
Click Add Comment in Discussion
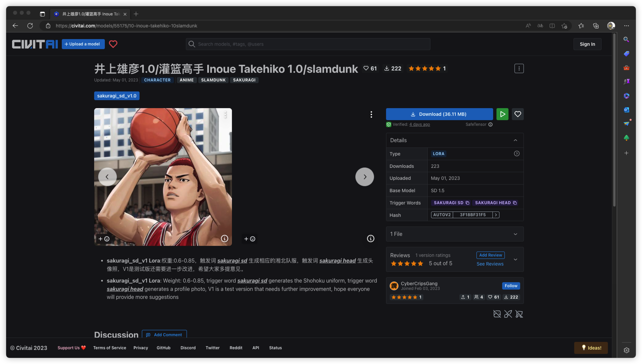[x=164, y=335]
